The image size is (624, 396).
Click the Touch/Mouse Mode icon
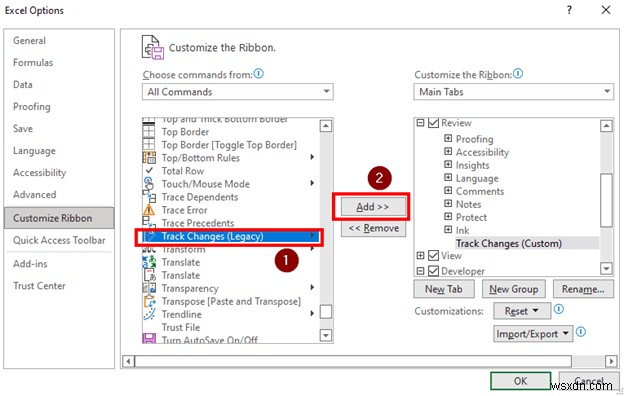pos(149,183)
